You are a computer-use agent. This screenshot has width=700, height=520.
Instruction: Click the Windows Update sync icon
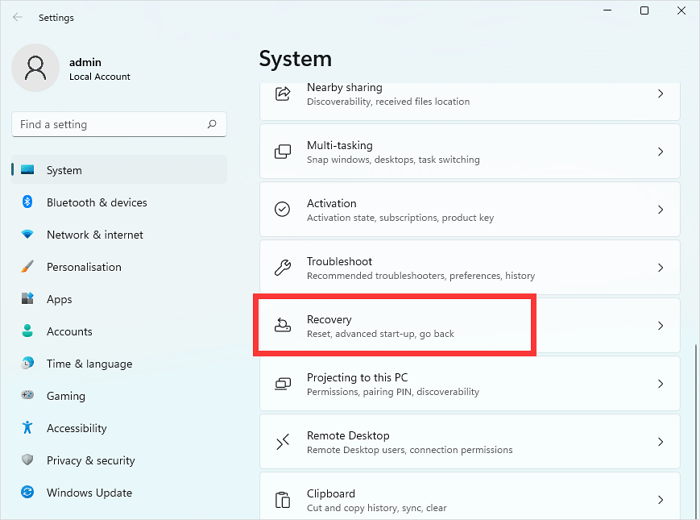(x=27, y=493)
